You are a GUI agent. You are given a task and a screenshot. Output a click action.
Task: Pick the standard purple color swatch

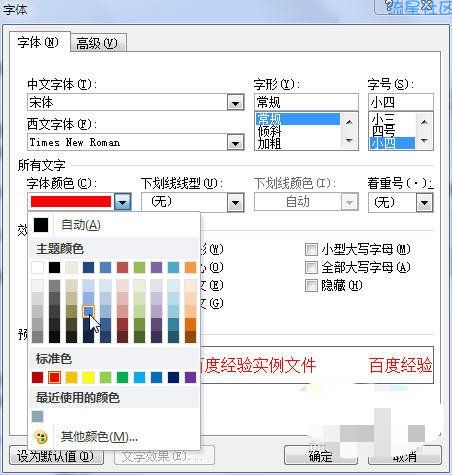pos(190,377)
